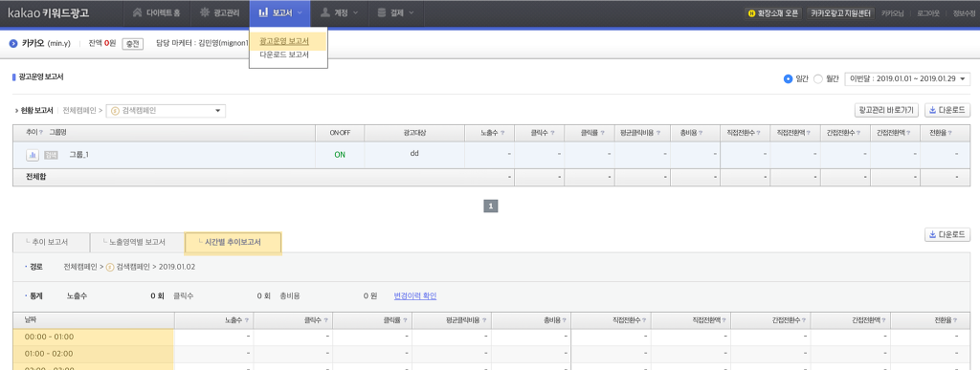Click the 전체합 total row label
Screen dimensions: 980x370
click(35, 177)
